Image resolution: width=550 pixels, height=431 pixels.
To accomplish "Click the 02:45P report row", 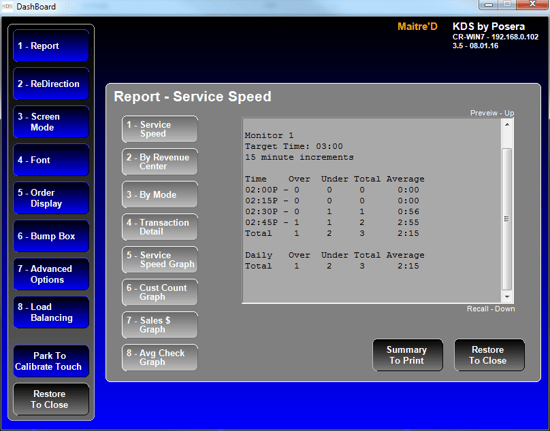I will tap(332, 222).
